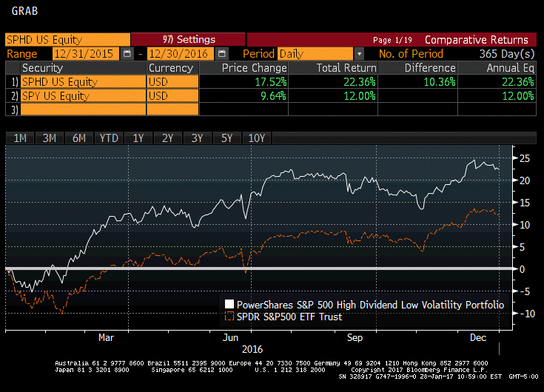Screen dimensions: 544x392
Task: Click the Page 1/19 indicator
Action: tap(392, 40)
